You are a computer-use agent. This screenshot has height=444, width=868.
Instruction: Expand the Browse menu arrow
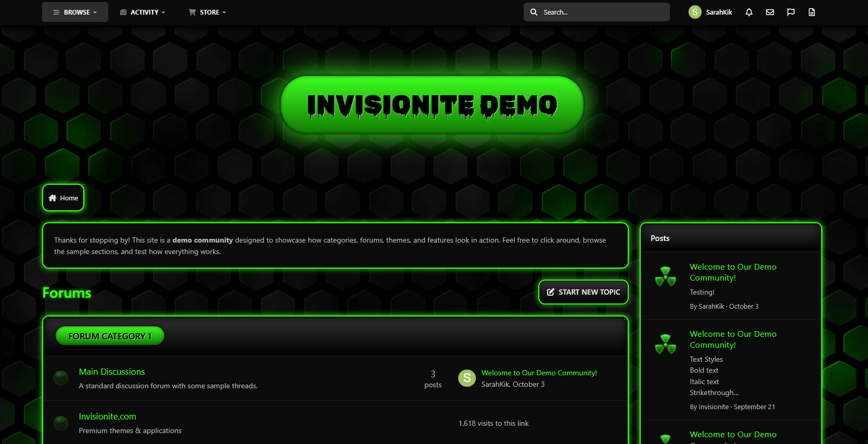95,12
